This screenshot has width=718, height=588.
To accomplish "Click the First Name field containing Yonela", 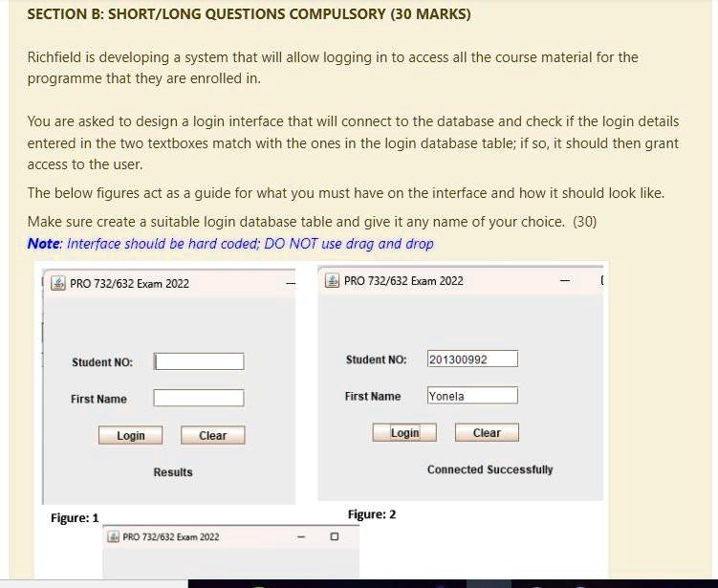I will 472,395.
